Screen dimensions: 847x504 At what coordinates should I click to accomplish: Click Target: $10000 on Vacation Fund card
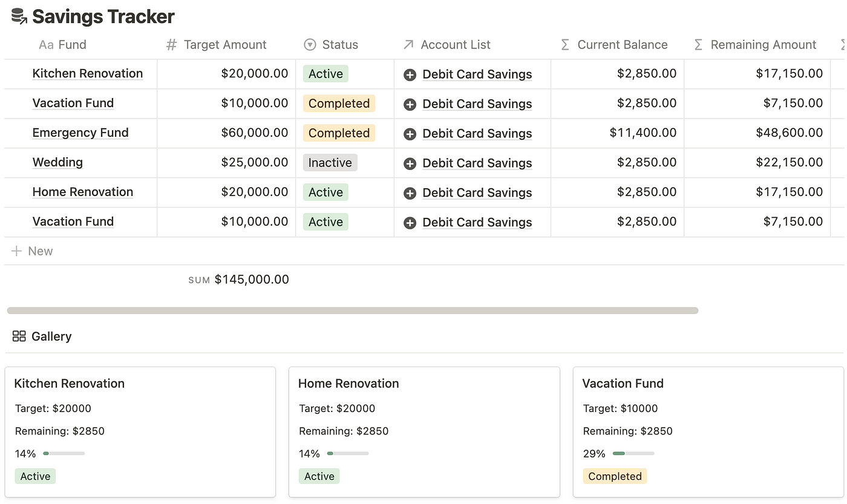tap(620, 408)
